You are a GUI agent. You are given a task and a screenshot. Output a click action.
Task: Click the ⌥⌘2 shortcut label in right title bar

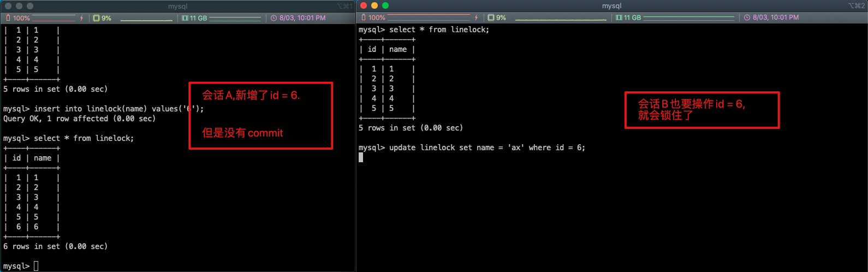856,5
